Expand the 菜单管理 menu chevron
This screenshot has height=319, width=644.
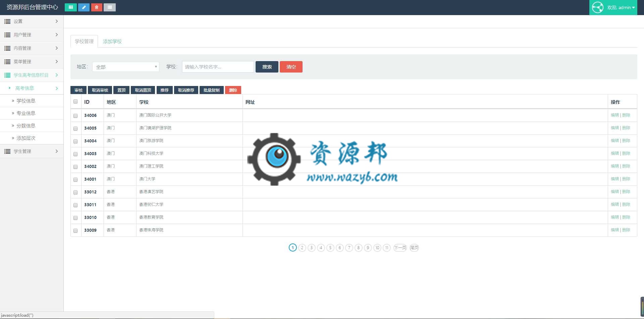(x=56, y=62)
